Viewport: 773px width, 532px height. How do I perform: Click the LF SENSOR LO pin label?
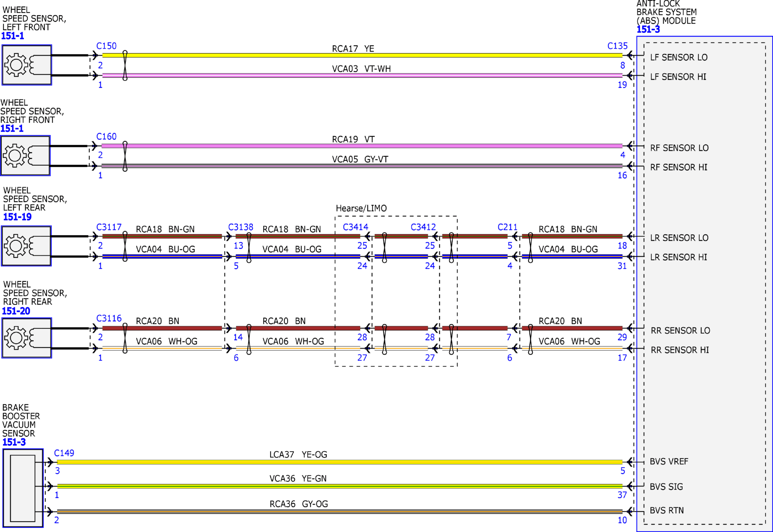[x=679, y=57]
